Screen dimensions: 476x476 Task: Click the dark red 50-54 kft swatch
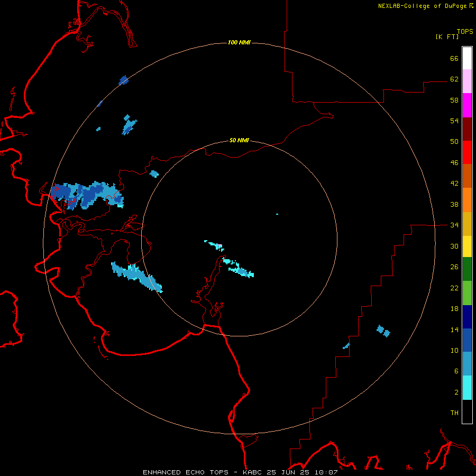(467, 129)
